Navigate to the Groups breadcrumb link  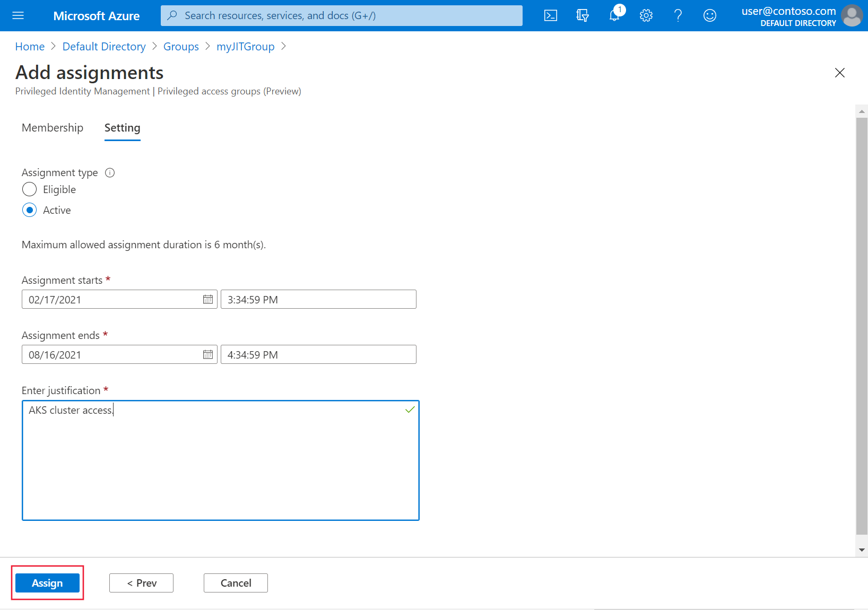click(181, 47)
